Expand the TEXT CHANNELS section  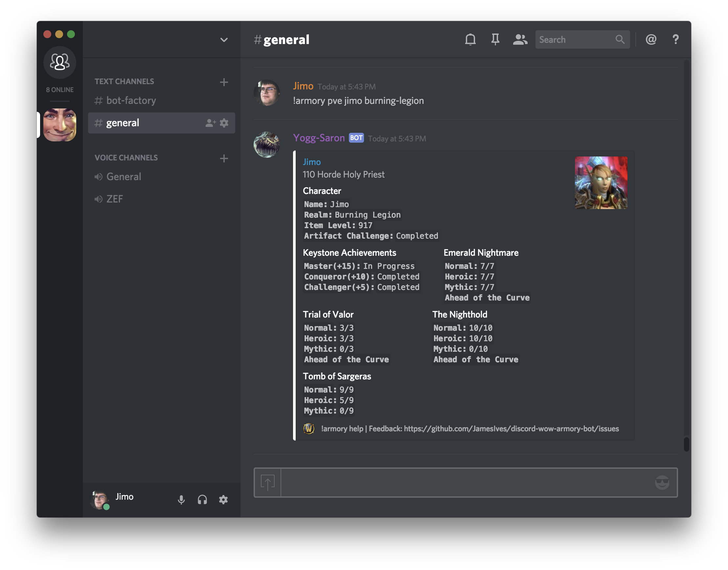124,81
